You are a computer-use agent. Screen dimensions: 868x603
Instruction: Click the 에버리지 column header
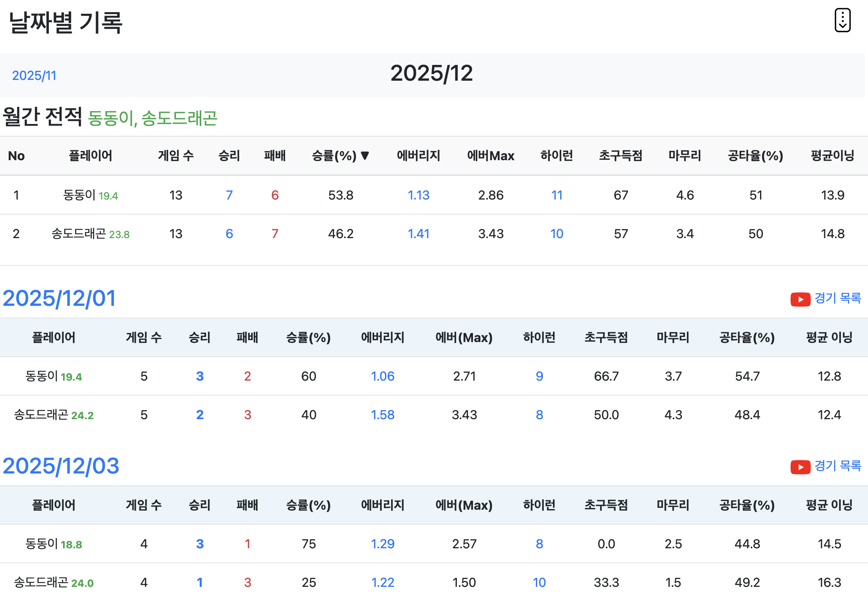point(418,155)
